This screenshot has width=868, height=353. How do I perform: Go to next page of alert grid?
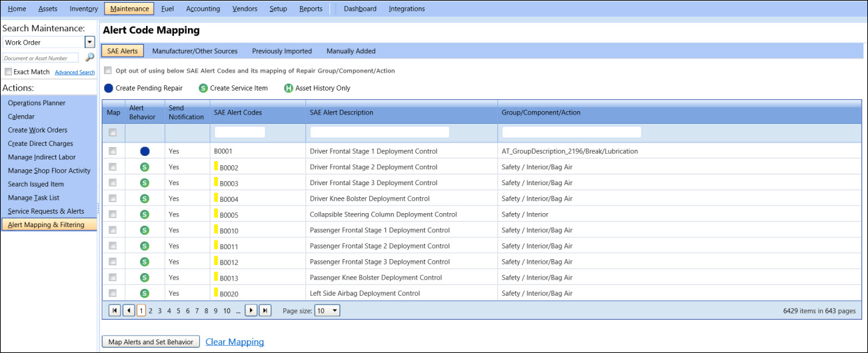click(x=251, y=310)
